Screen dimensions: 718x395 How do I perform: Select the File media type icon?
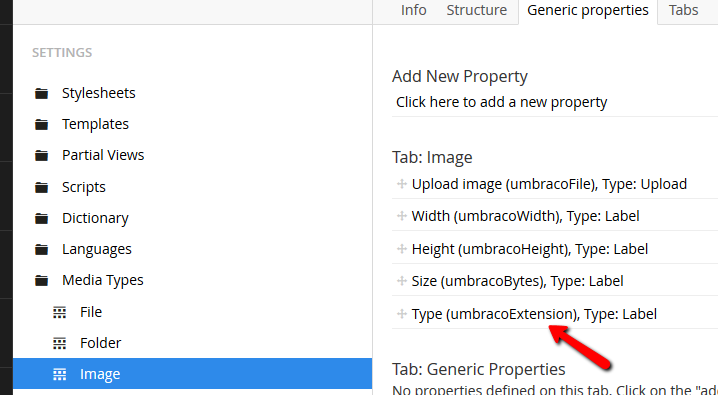click(59, 312)
